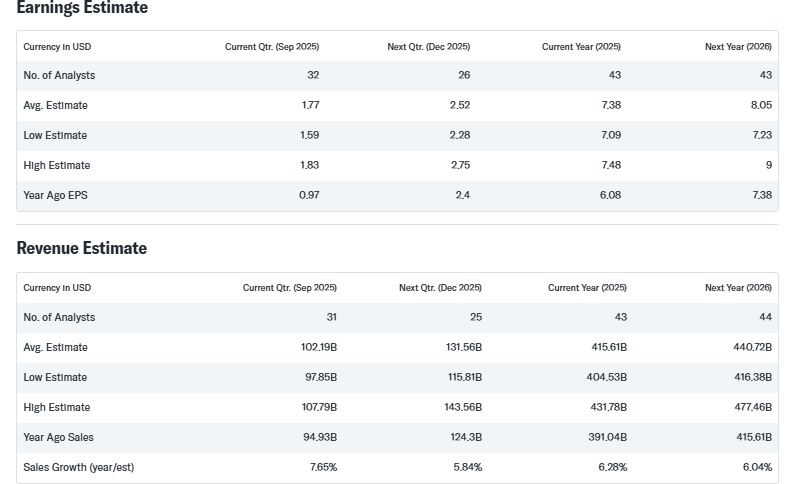
Task: Click Current Year (2025) header in Revenue table
Action: pyautogui.click(x=587, y=288)
